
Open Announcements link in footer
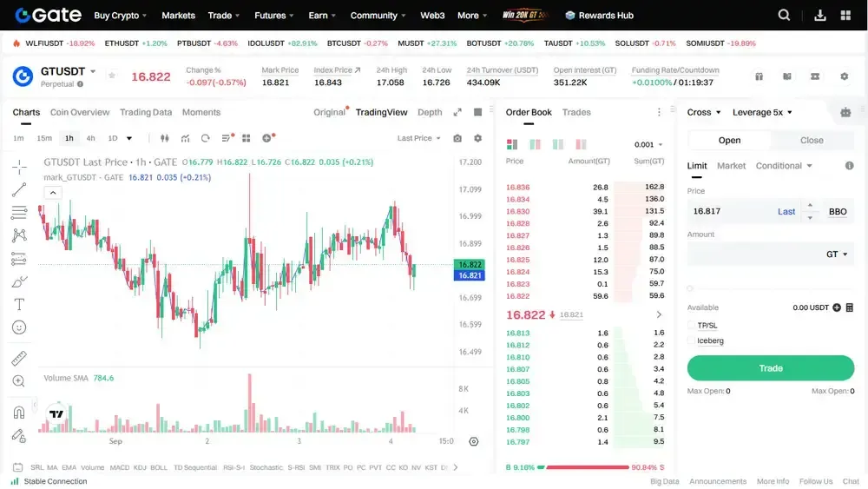pos(718,481)
